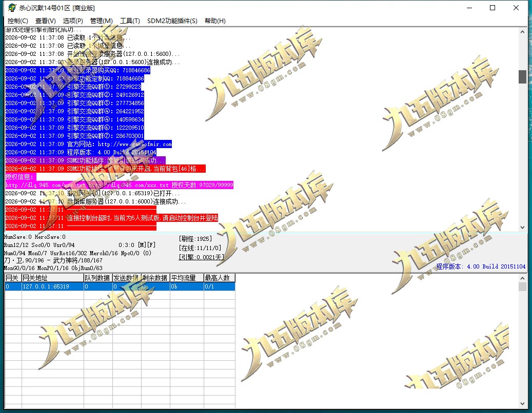
Task: Click the log pane scrollbar thumb
Action: [522, 76]
